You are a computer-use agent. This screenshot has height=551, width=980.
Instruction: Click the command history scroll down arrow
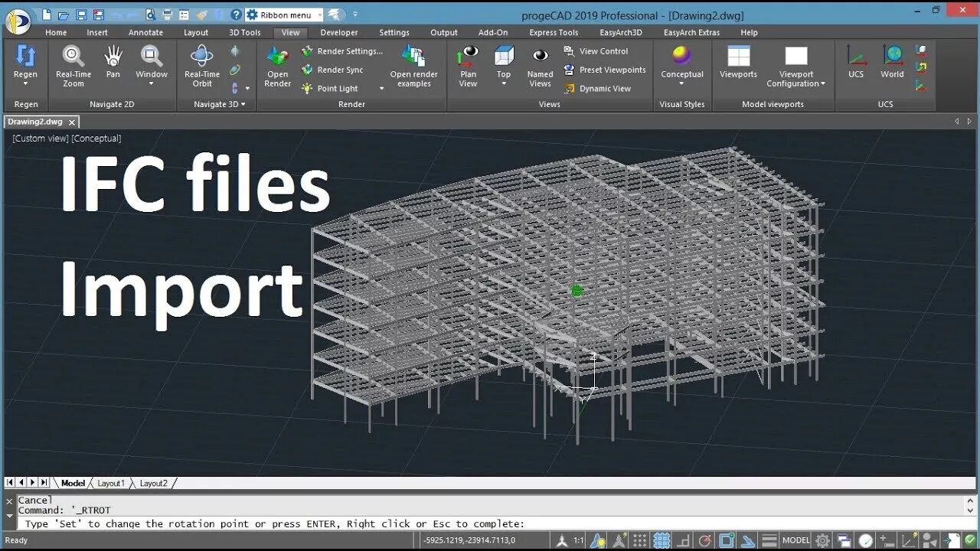(x=970, y=510)
